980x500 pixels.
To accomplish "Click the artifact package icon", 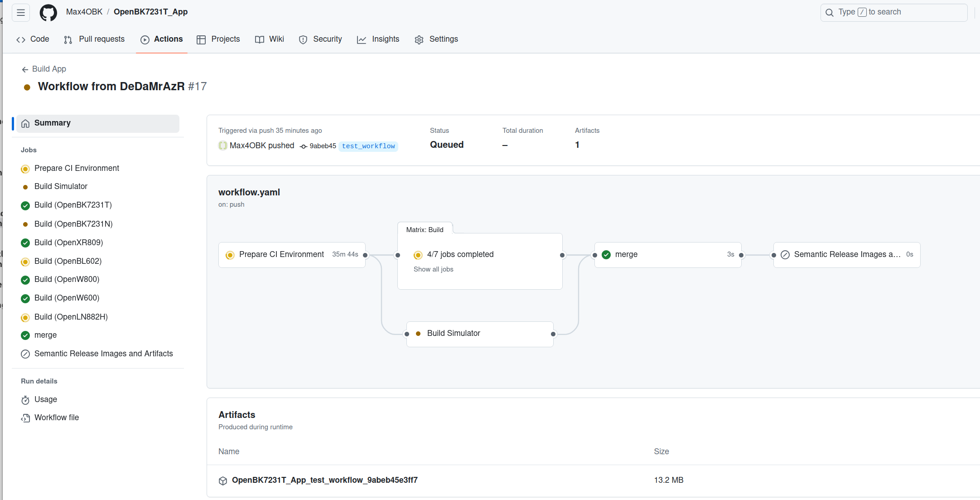I will point(222,481).
